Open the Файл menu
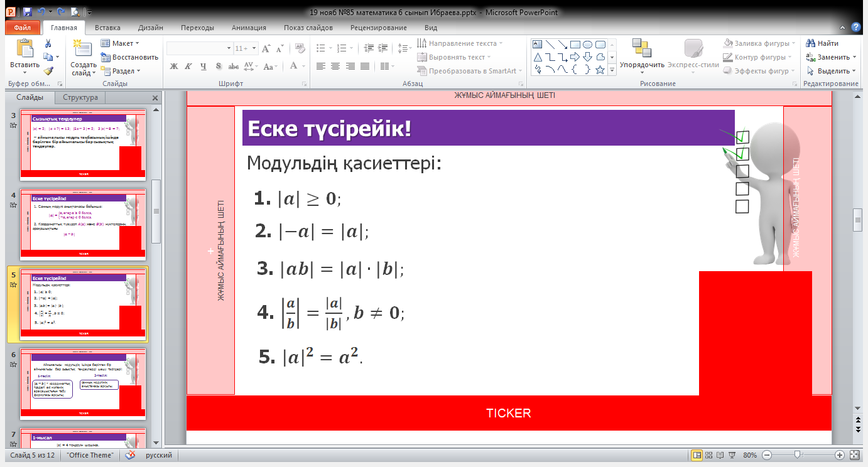868x467 pixels. [23, 28]
